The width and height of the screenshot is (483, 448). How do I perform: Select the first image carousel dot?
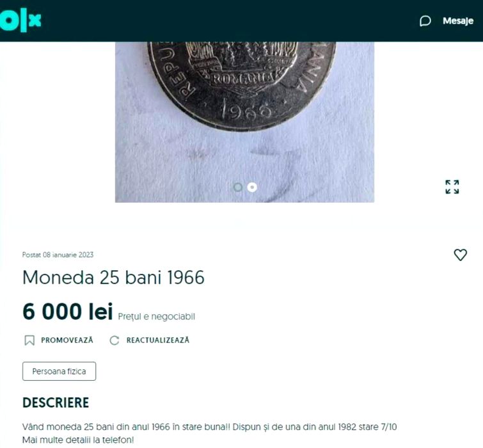(238, 187)
